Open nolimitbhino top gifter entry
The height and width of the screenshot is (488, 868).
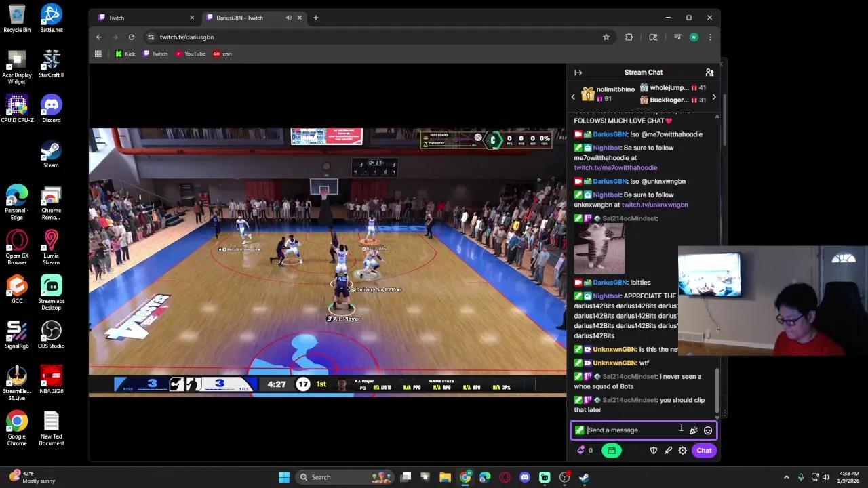click(607, 94)
